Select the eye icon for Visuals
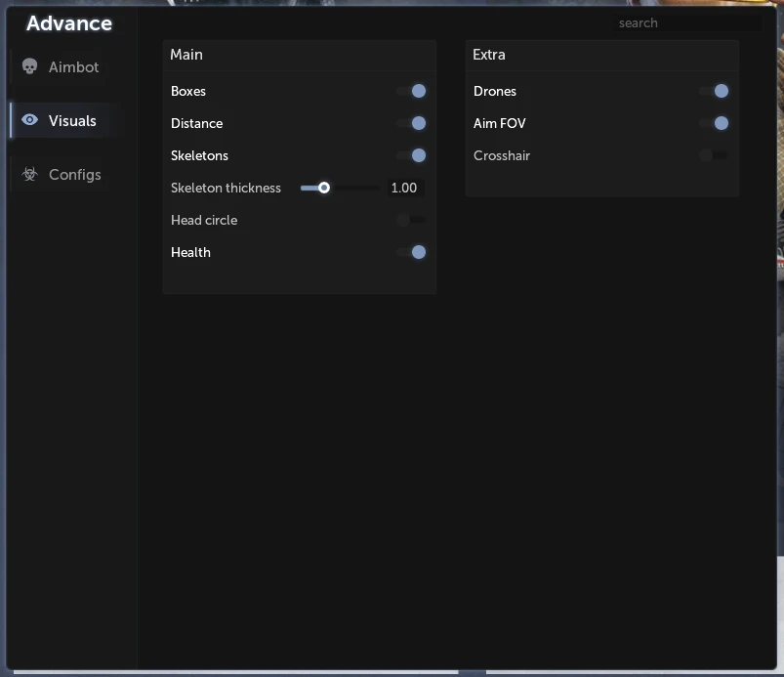The height and width of the screenshot is (677, 784). coord(30,120)
